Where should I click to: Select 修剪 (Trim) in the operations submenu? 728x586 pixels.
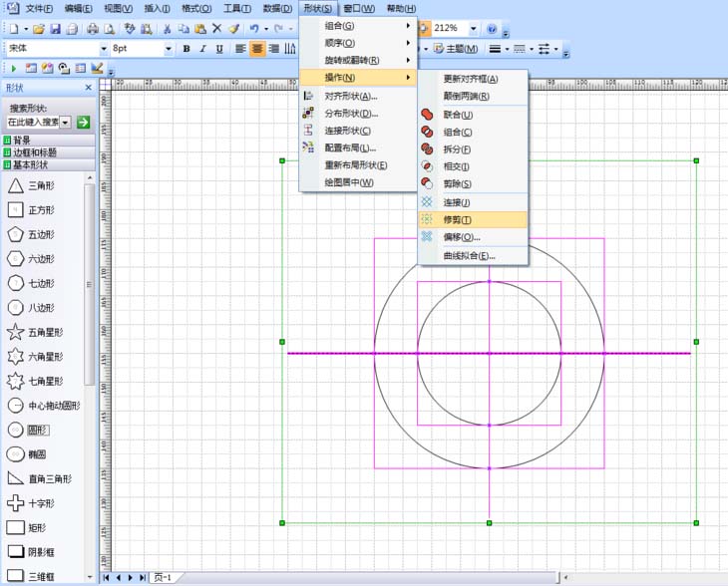459,219
